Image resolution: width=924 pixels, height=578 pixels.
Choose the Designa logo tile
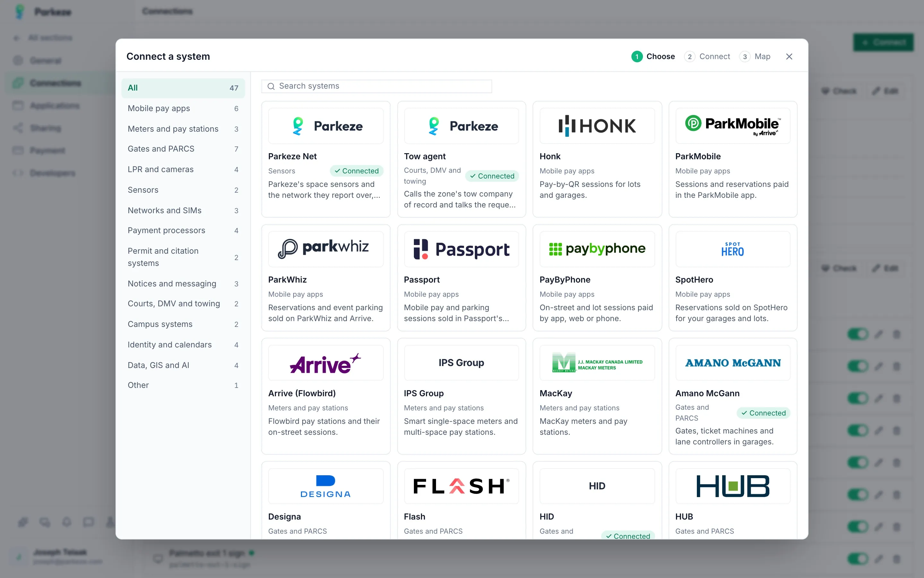pyautogui.click(x=326, y=486)
